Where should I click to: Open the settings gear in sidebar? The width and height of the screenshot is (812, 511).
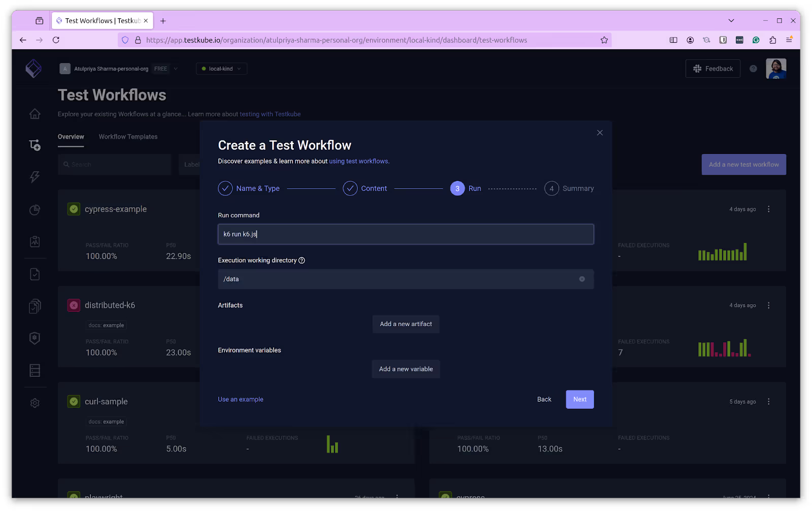[35, 403]
